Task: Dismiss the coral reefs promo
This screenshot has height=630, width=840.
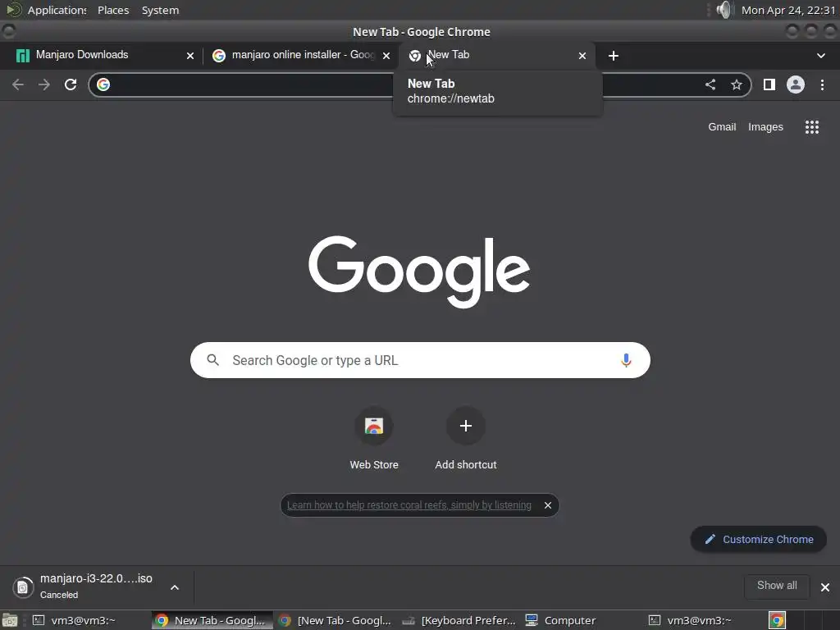Action: tap(547, 505)
